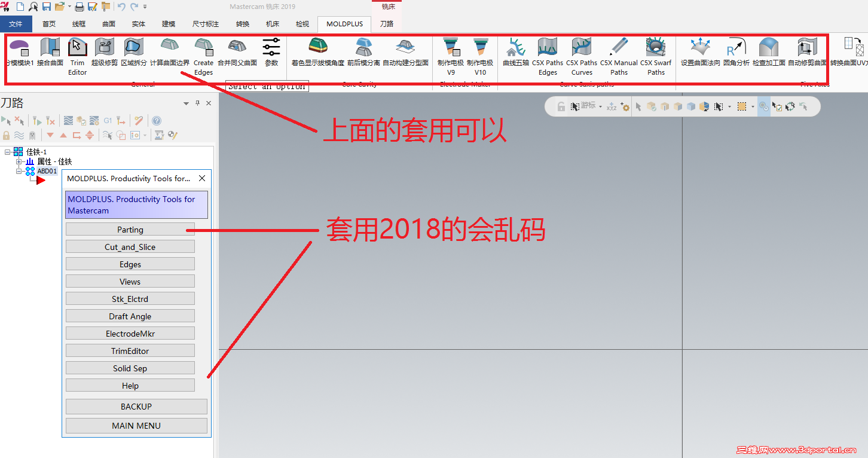Open the open-file dropdown arrow in title bar
This screenshot has width=868, height=458.
point(69,7)
